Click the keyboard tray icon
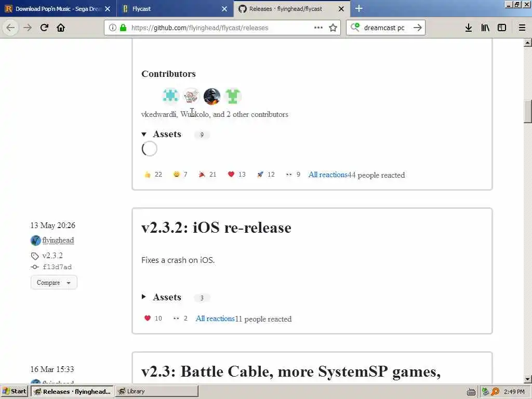Viewport: 532px width, 399px height. click(x=471, y=392)
